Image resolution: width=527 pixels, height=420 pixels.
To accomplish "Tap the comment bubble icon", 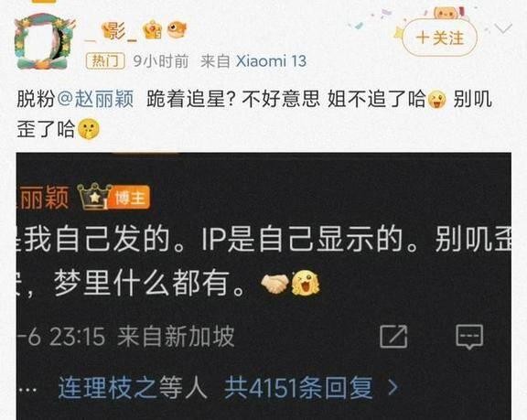I will tap(469, 337).
